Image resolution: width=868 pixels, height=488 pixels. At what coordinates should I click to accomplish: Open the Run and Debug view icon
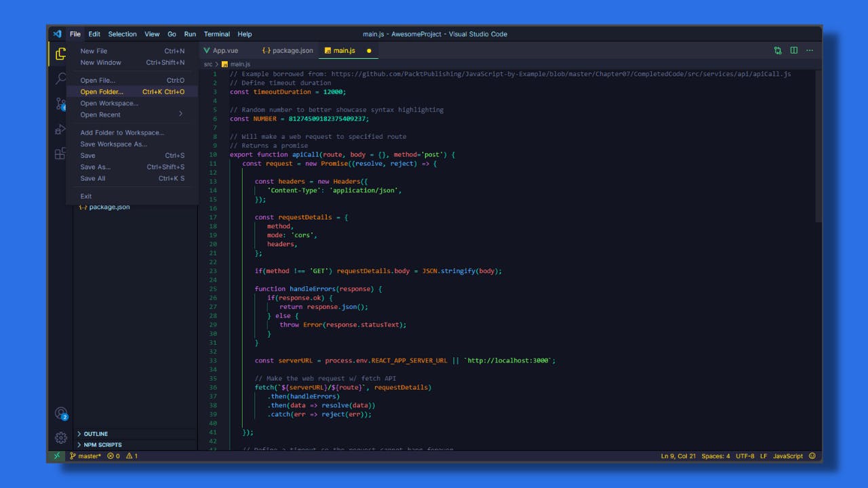click(60, 129)
